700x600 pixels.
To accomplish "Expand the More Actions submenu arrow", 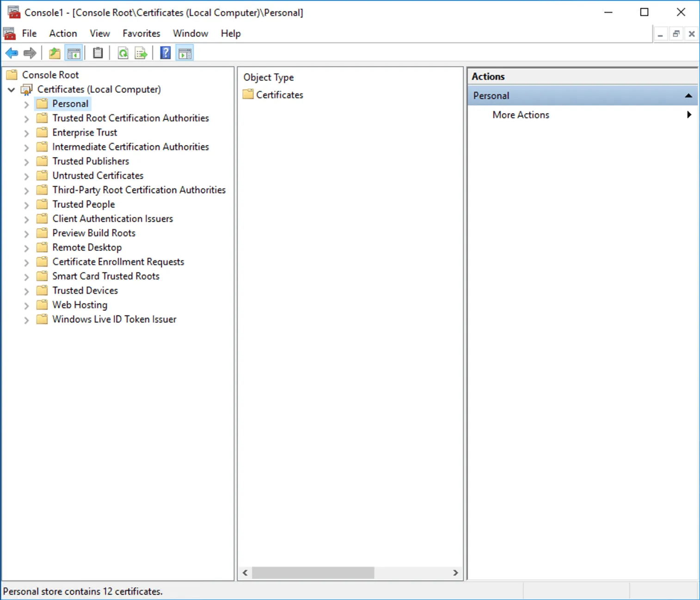I will (689, 114).
